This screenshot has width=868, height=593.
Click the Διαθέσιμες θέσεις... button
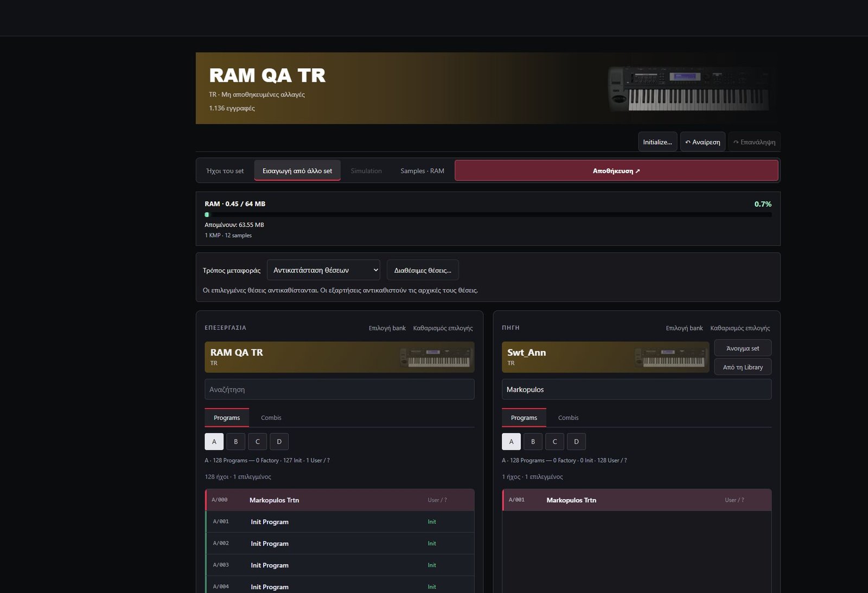423,270
